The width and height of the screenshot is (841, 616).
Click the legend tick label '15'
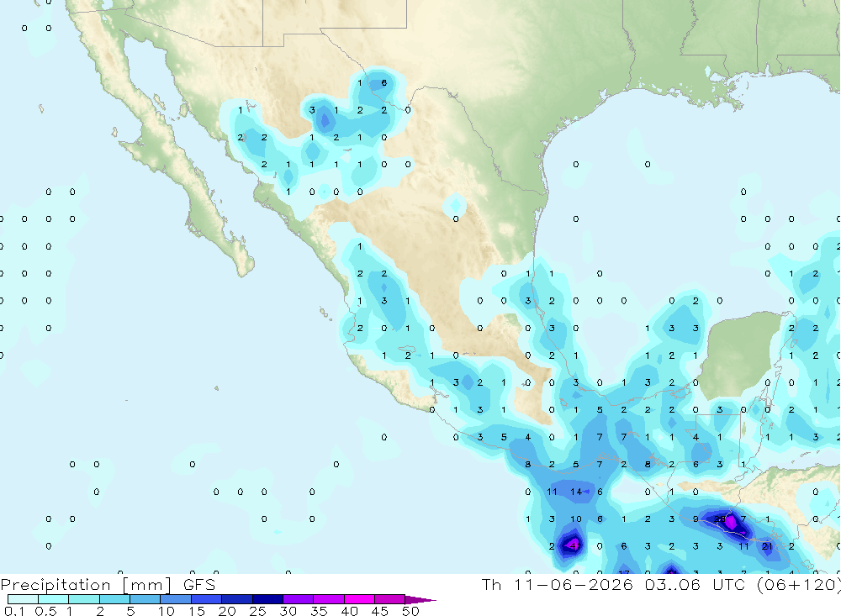[x=196, y=611]
